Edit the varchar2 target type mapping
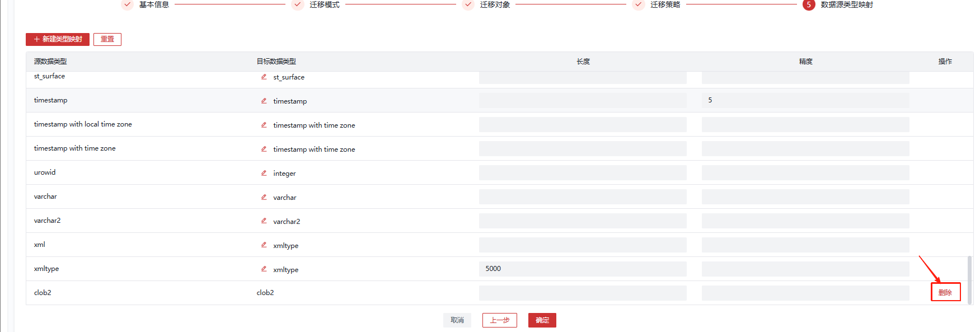980x332 pixels. [x=264, y=221]
